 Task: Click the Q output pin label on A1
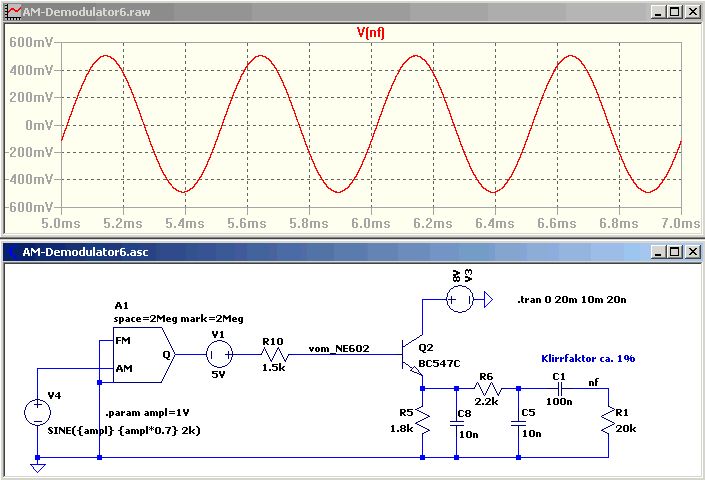pyautogui.click(x=166, y=355)
